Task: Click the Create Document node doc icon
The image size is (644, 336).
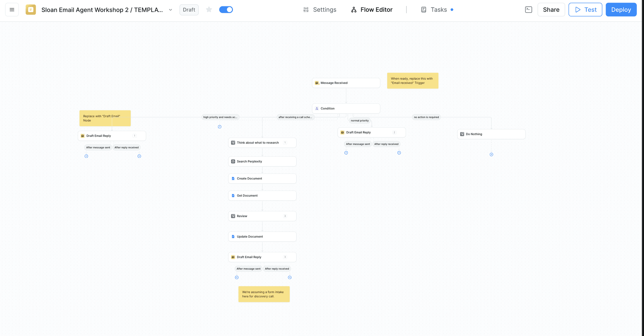Action: [x=233, y=179]
